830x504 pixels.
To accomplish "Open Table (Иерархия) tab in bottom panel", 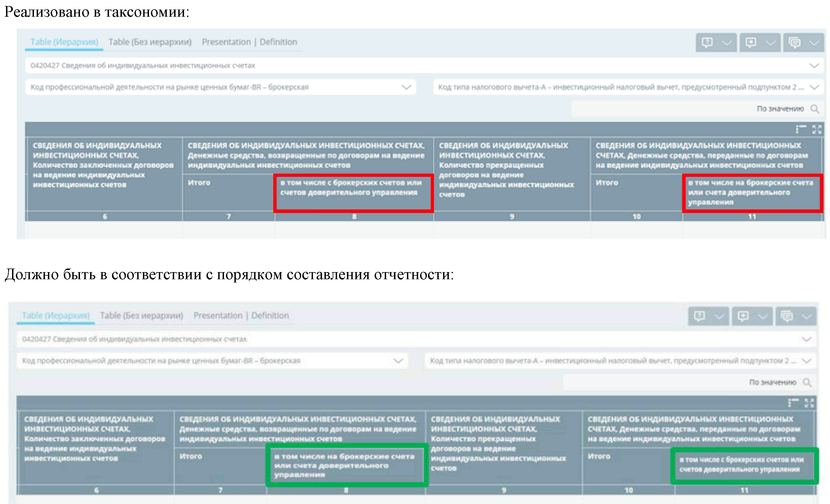I will point(56,315).
